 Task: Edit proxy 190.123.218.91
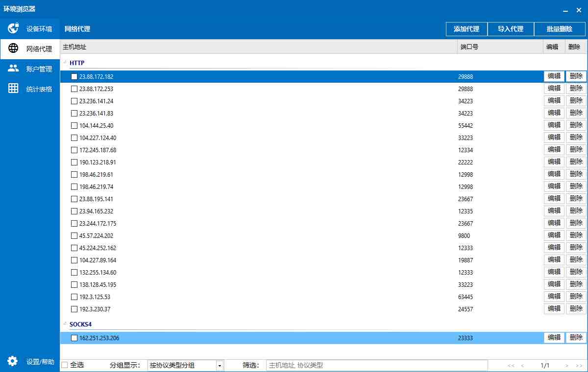pos(554,162)
